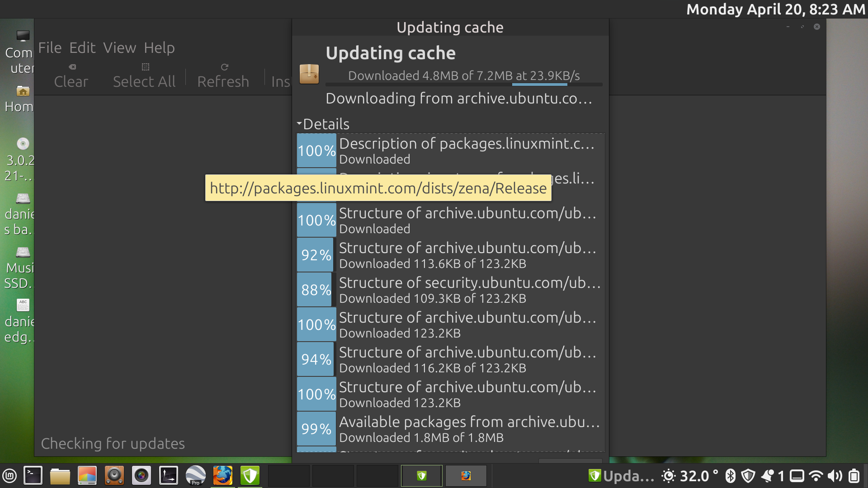Open the File menu

click(50, 48)
